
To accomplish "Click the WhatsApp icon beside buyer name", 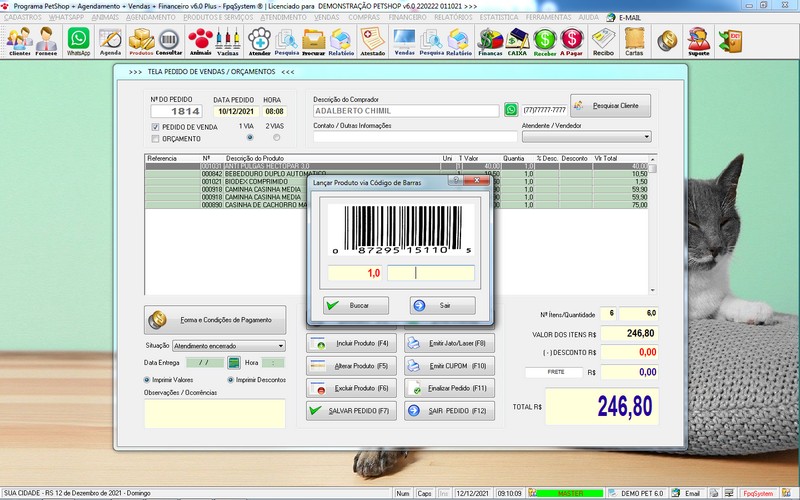I will coord(511,110).
